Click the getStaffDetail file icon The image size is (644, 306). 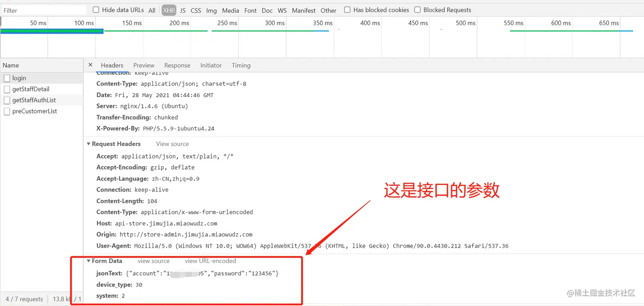coord(7,89)
